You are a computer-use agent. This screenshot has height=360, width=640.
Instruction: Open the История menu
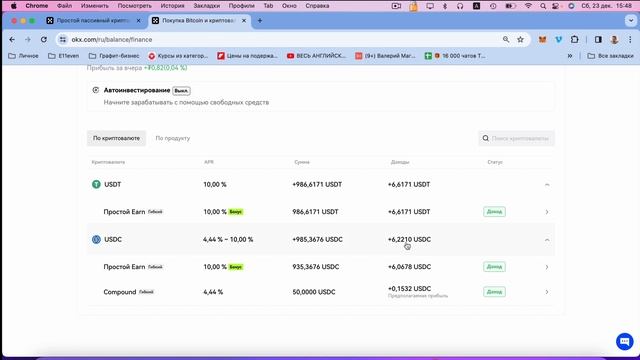[x=172, y=6]
